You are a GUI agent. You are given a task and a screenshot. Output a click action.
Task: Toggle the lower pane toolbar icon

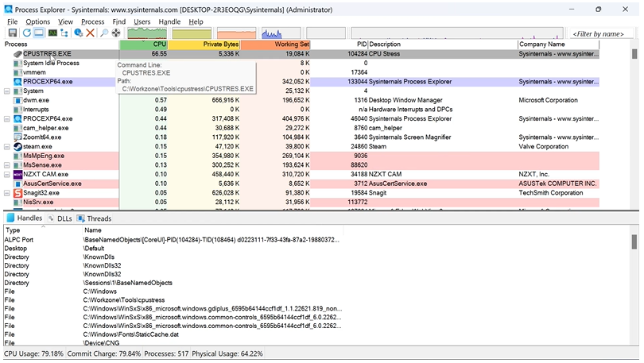tap(39, 33)
